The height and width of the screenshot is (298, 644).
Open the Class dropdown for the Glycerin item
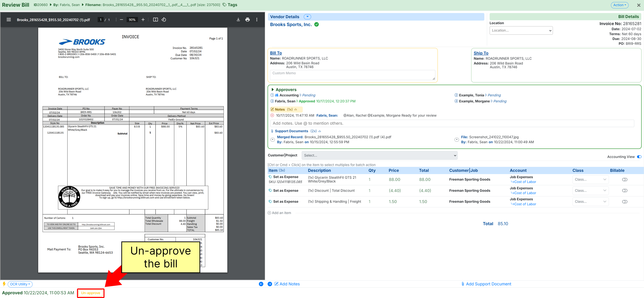[x=590, y=179]
